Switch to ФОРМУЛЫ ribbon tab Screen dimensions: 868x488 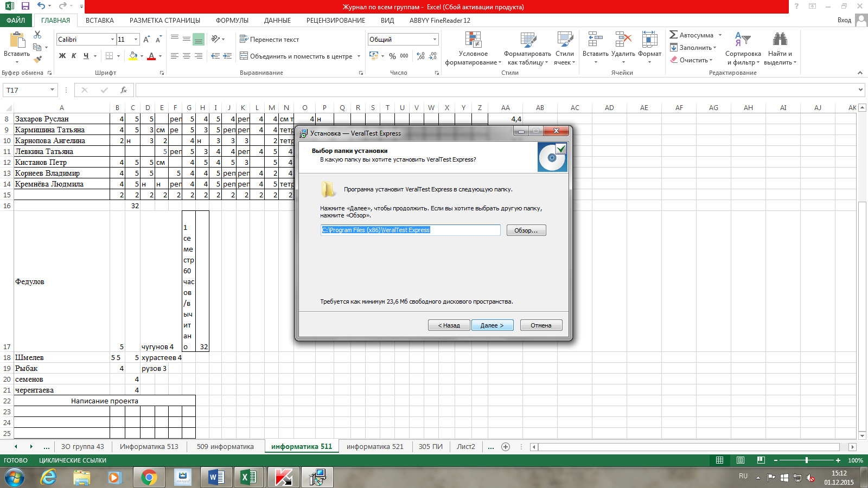[x=232, y=21]
